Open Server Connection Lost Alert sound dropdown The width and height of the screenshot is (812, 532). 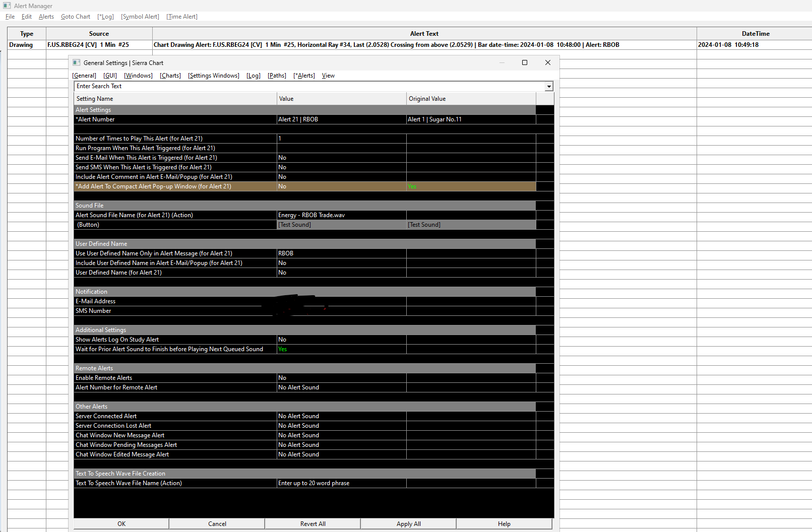[341, 426]
